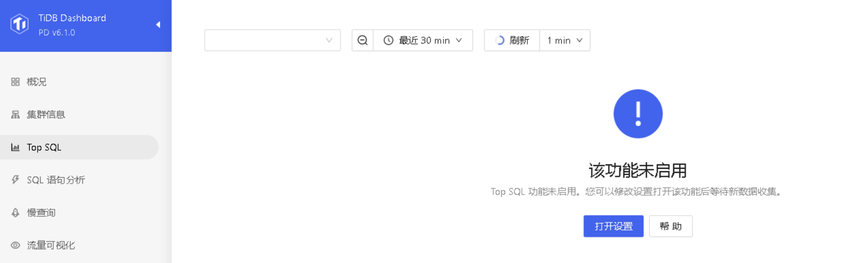Collapse the sidebar with the arrow
868x263 pixels.
(158, 25)
